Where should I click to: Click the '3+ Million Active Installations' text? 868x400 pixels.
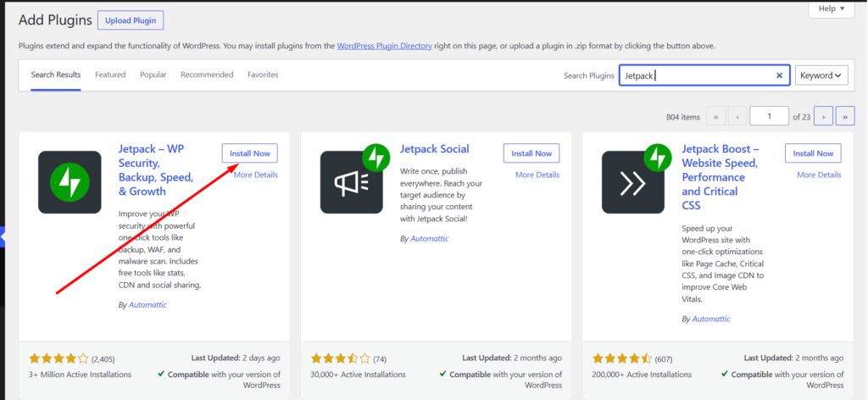pos(81,375)
